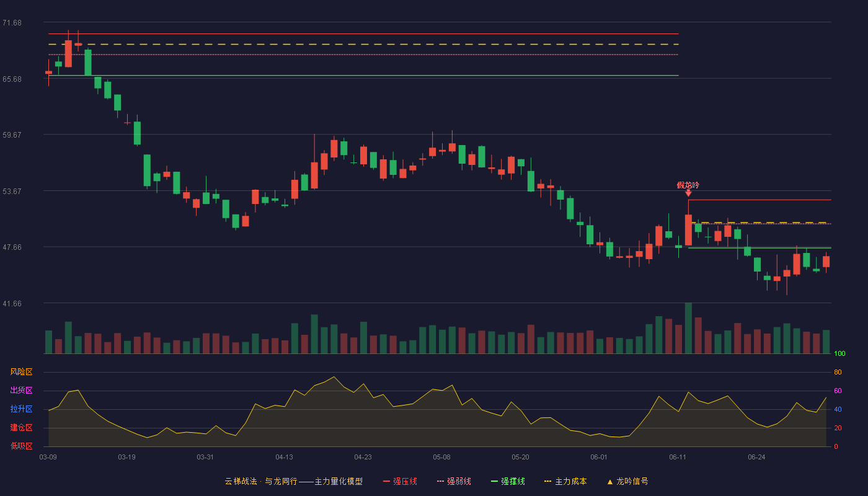This screenshot has width=868, height=496.
Task: Click the 05-20 date label
Action: (521, 457)
